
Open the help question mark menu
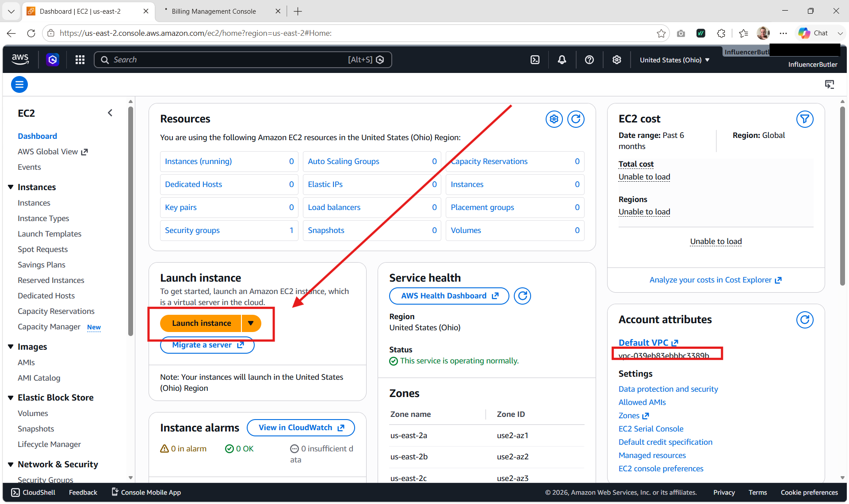[589, 60]
